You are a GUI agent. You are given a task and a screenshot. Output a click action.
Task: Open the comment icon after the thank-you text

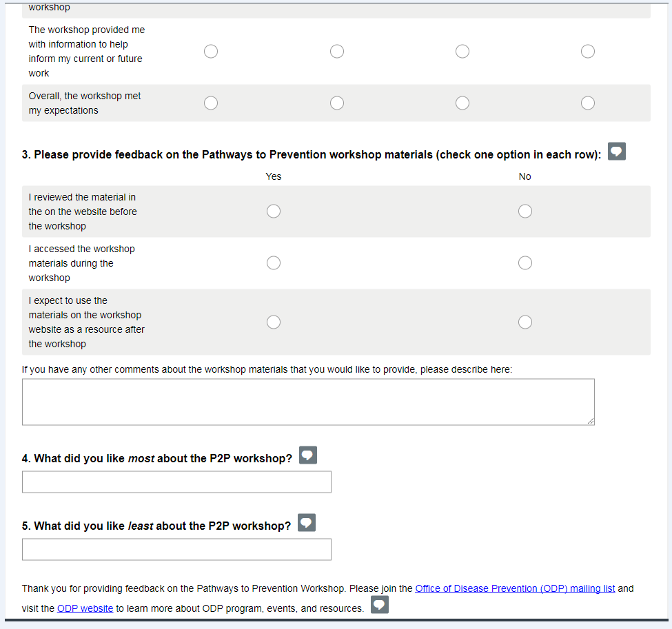(x=380, y=605)
